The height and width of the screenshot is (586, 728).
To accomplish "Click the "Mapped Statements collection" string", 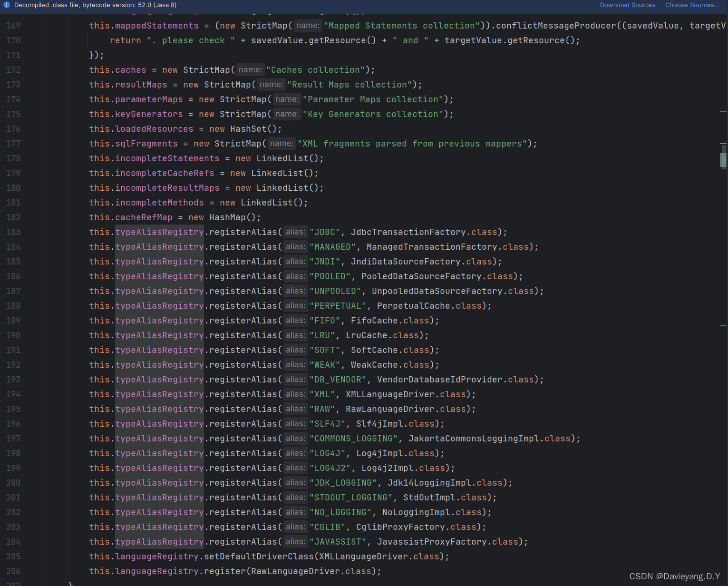I will coord(402,26).
